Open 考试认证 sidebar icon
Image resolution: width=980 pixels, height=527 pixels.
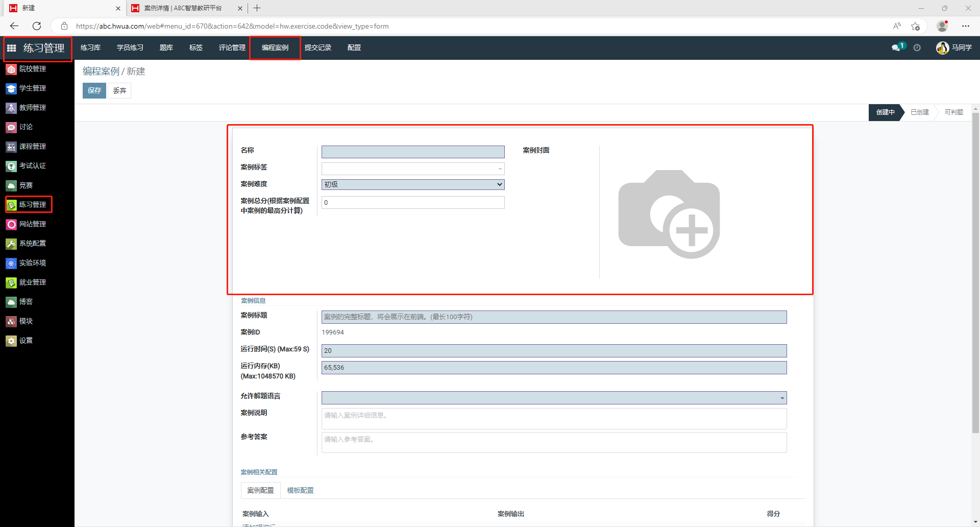[x=11, y=166]
